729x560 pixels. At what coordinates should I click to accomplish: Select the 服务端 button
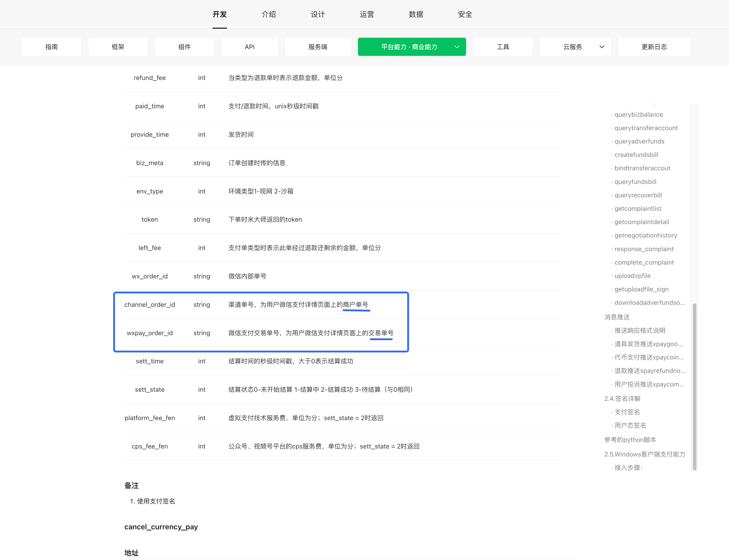click(317, 47)
